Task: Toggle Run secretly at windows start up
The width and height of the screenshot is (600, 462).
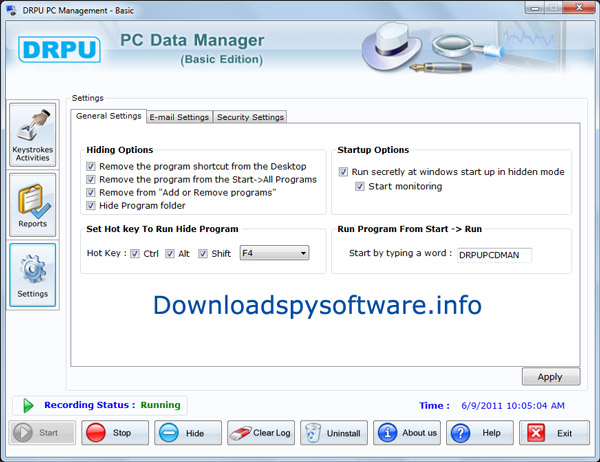Action: click(x=343, y=172)
